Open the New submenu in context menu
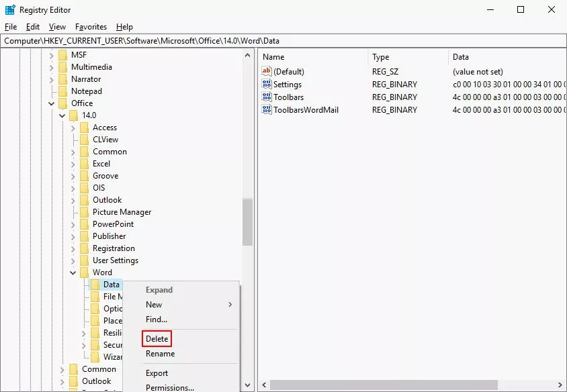Screen dimensions: 567x392 [x=181, y=305]
